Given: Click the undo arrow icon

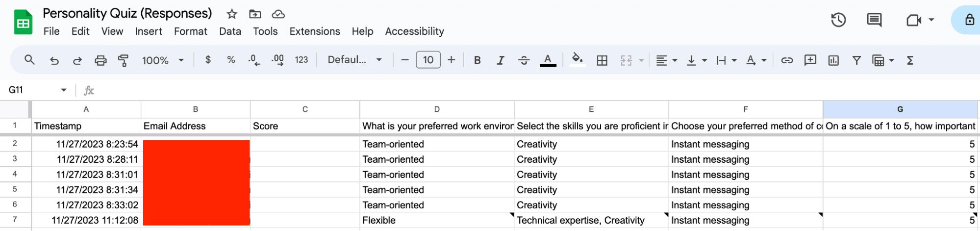Looking at the screenshot, I should click(x=54, y=60).
